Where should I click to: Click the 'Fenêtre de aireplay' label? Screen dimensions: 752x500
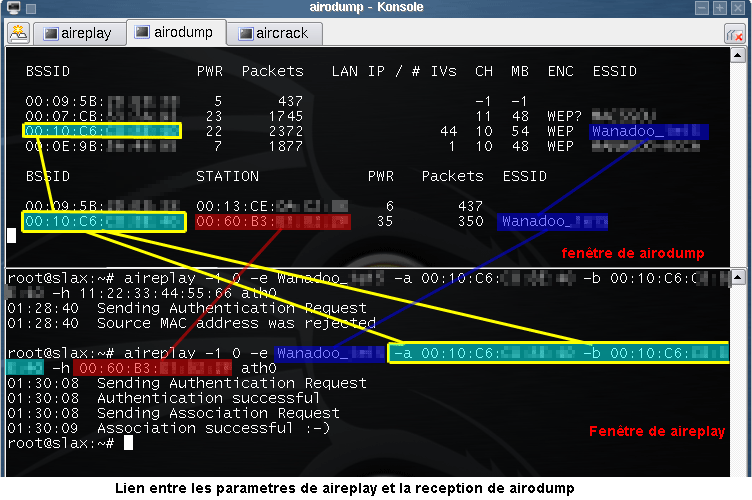[657, 431]
